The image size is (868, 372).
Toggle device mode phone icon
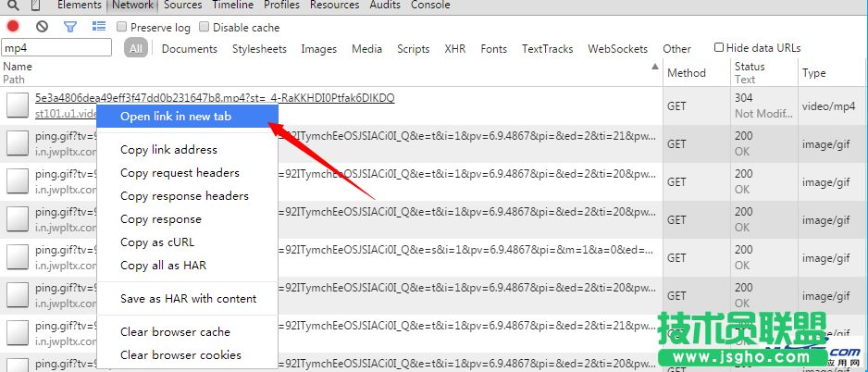(x=35, y=6)
